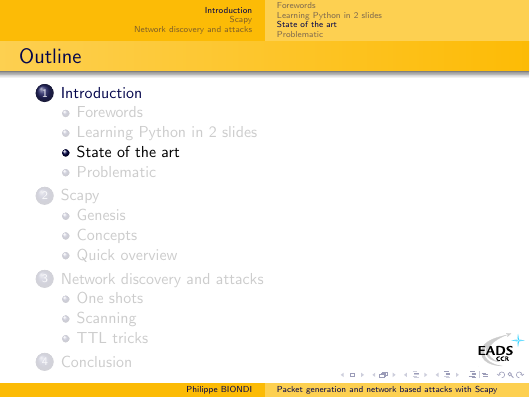Open Scanning outline entry

[106, 319]
